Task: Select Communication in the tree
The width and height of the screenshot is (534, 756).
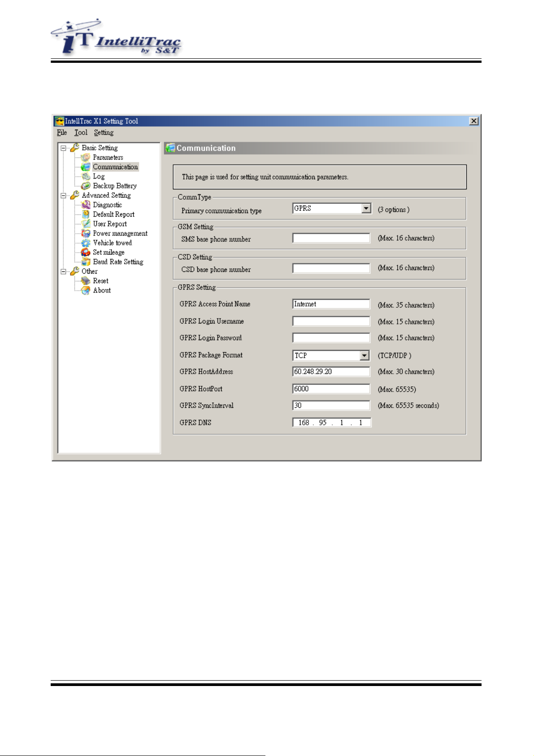Action: [x=115, y=167]
